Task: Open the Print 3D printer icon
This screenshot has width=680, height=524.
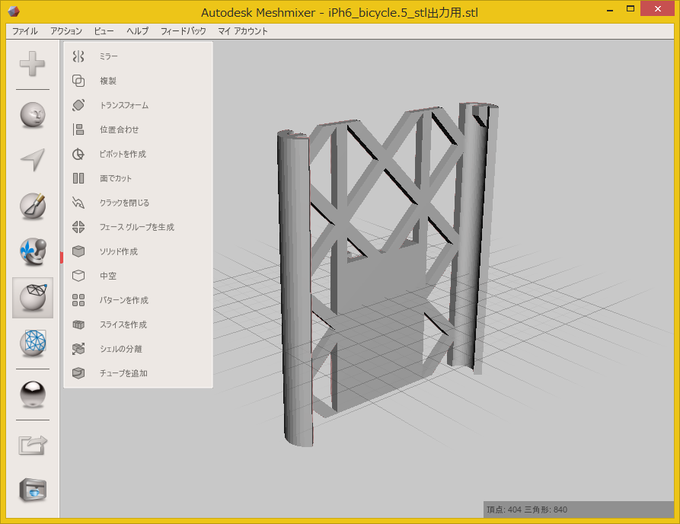Action: click(33, 490)
